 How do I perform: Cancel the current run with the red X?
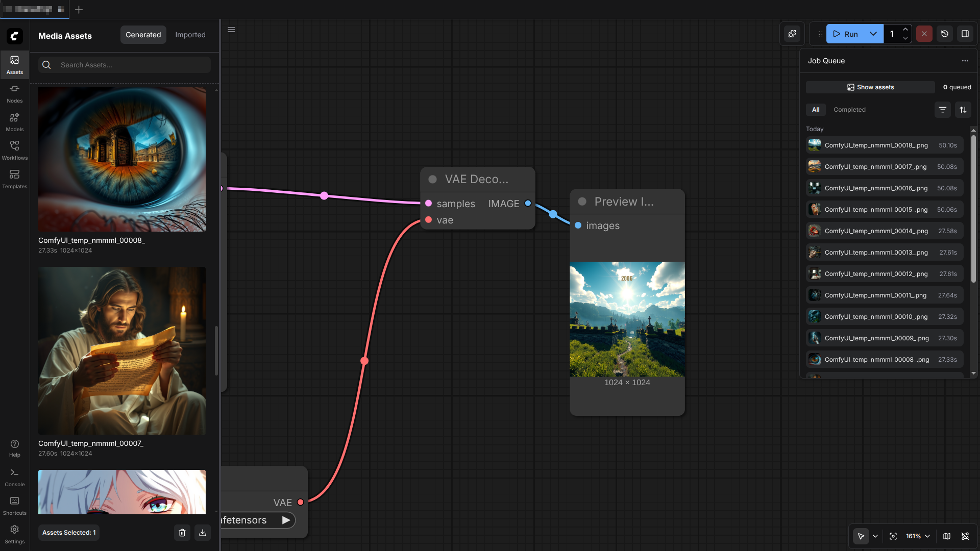(x=924, y=34)
